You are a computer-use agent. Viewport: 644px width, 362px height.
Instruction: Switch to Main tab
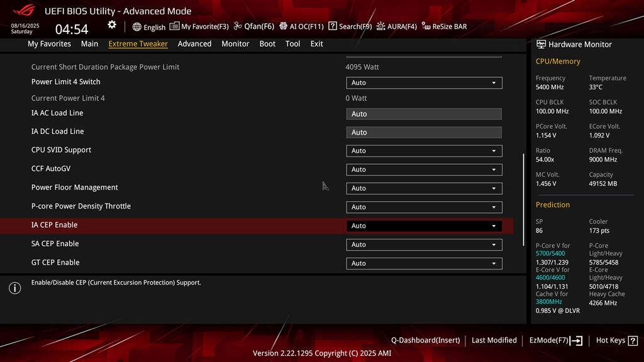pyautogui.click(x=89, y=44)
